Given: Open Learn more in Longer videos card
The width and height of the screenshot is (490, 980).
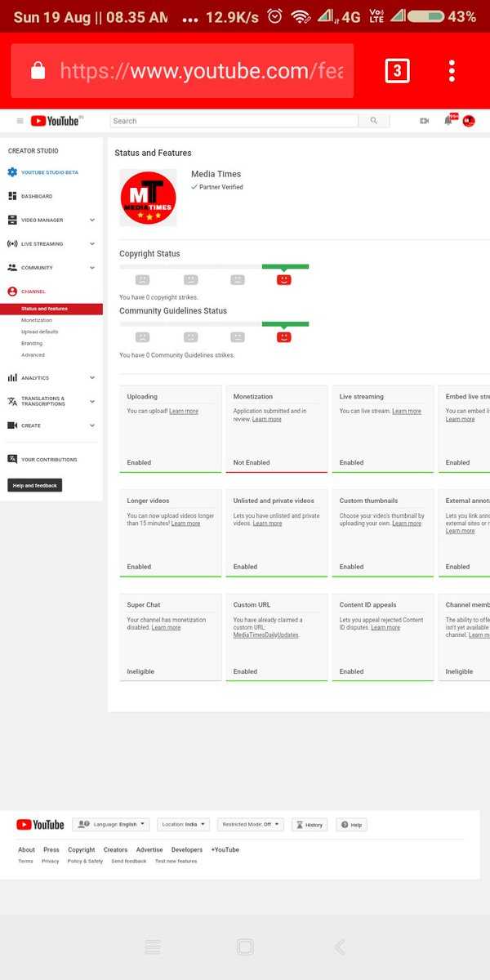Looking at the screenshot, I should point(185,523).
